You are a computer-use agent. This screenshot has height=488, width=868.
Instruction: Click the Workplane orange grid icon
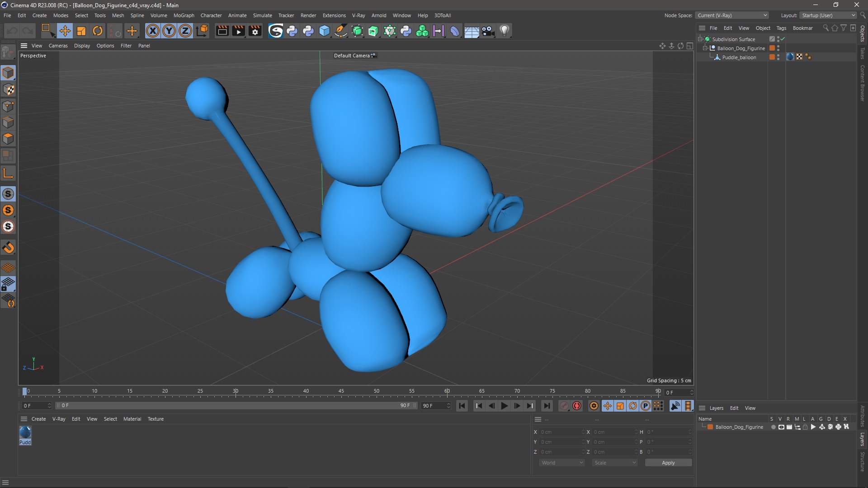(8, 268)
